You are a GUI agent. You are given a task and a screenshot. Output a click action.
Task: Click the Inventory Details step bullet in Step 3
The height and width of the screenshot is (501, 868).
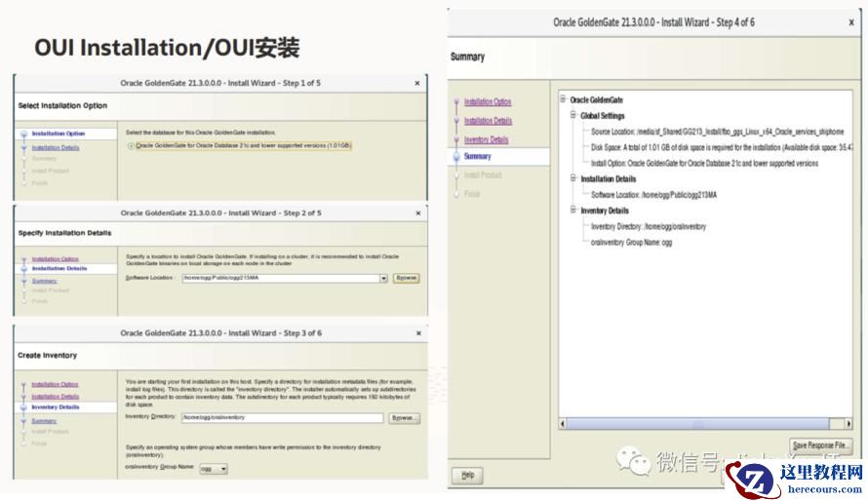(x=23, y=407)
